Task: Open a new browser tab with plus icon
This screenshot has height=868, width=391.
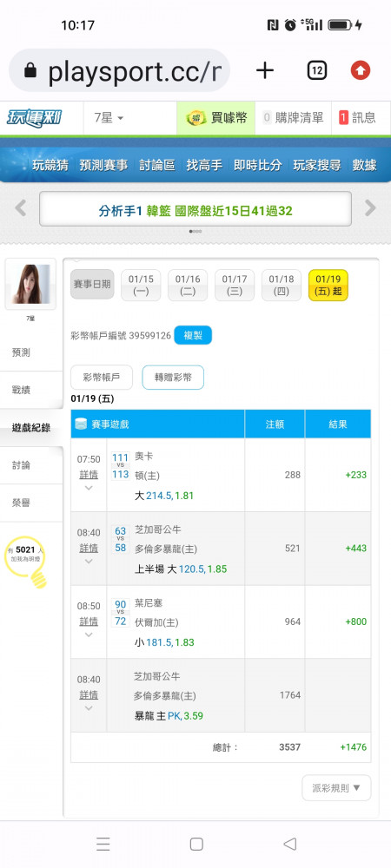Action: [x=265, y=70]
